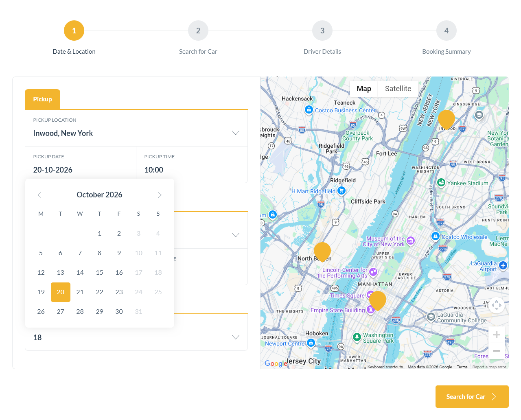Go to step 2 Search for Car
The image size is (521, 420).
click(x=198, y=31)
